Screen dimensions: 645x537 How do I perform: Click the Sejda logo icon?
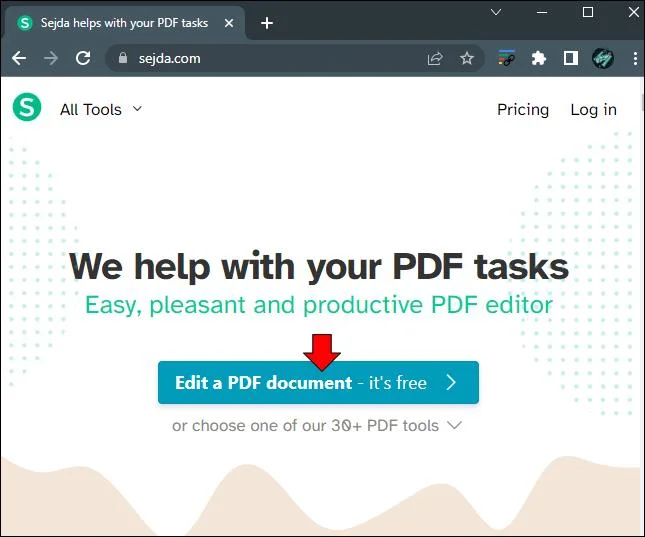tap(27, 107)
